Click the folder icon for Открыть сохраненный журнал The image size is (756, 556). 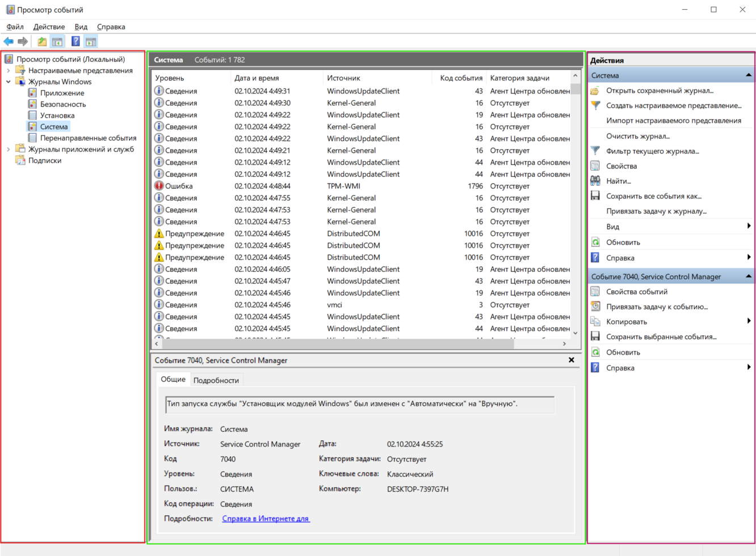[x=595, y=91]
